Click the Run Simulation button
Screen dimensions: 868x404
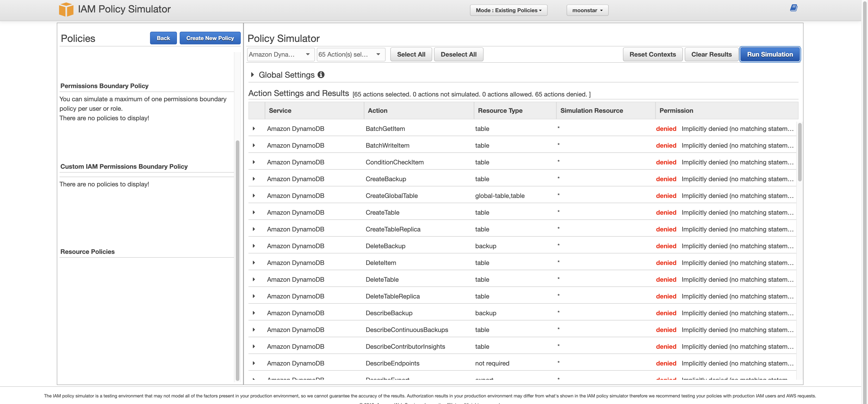[770, 55]
